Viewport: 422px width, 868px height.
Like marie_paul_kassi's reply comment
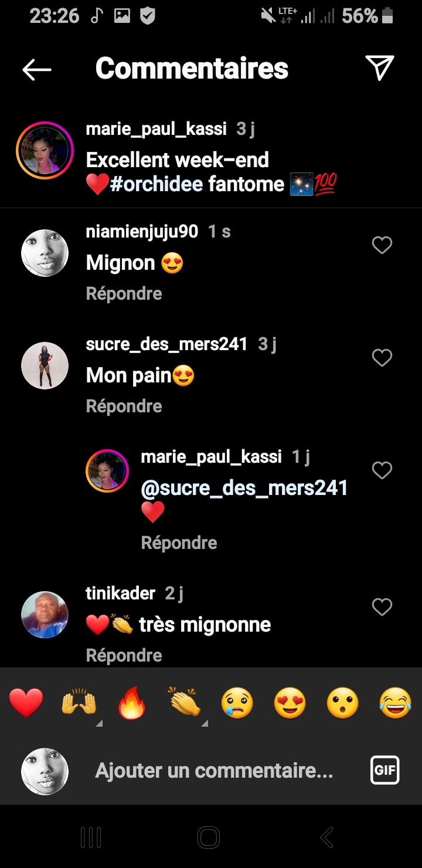(x=382, y=470)
